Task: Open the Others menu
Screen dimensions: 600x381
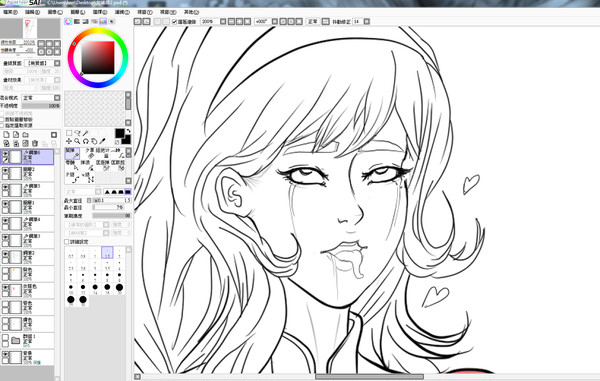Action: tap(191, 12)
